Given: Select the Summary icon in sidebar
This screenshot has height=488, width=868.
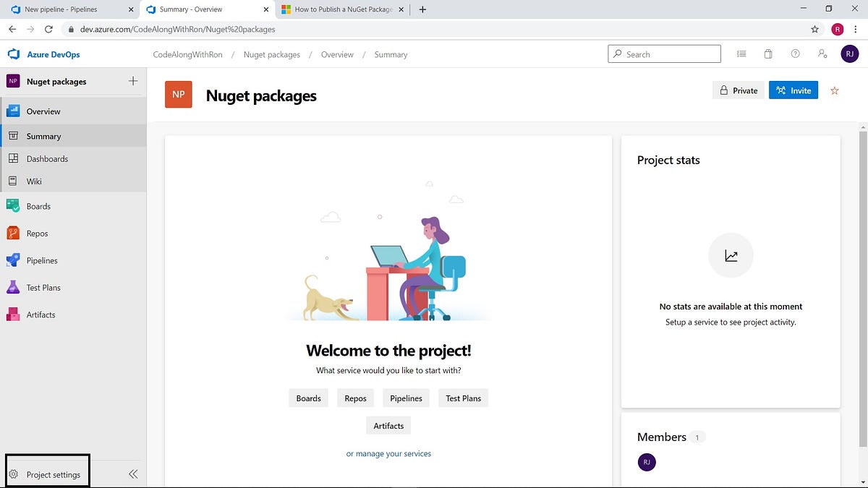Looking at the screenshot, I should tap(13, 136).
